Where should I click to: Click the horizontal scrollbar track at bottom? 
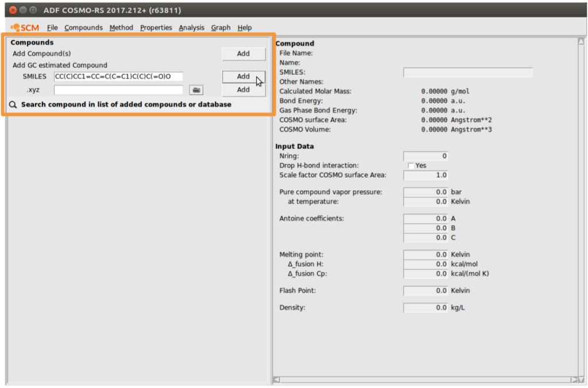(425, 380)
